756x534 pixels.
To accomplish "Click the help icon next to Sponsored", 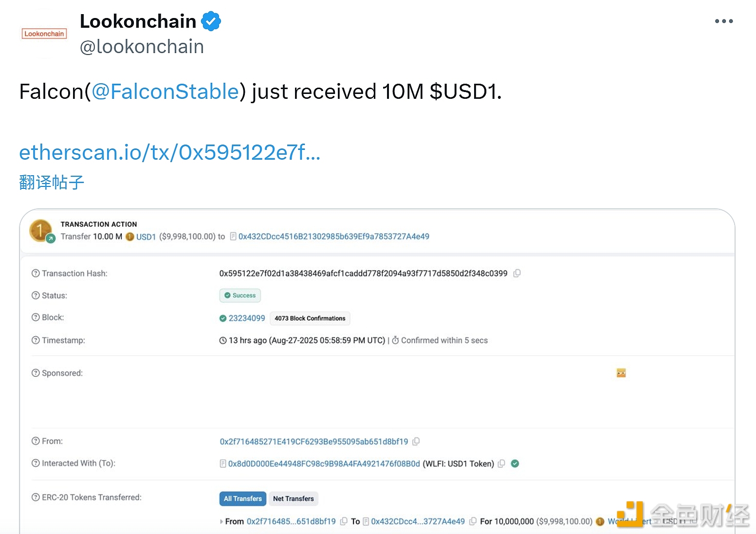I will pos(36,373).
